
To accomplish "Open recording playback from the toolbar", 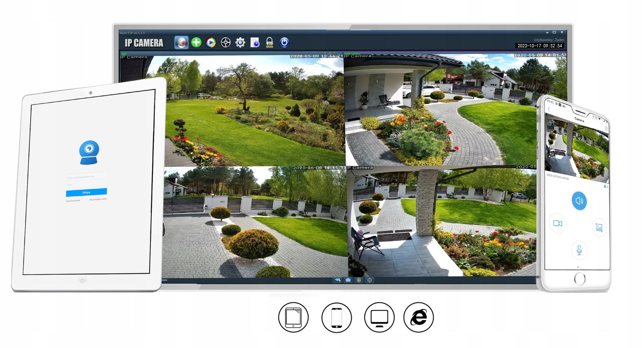I will coord(211,43).
